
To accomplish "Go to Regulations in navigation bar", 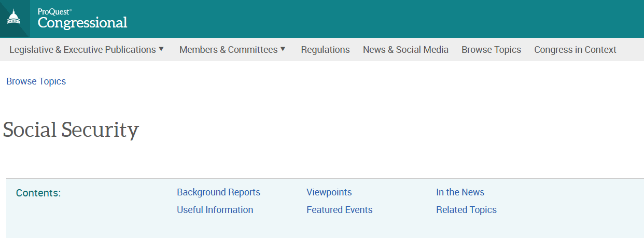I will [325, 50].
